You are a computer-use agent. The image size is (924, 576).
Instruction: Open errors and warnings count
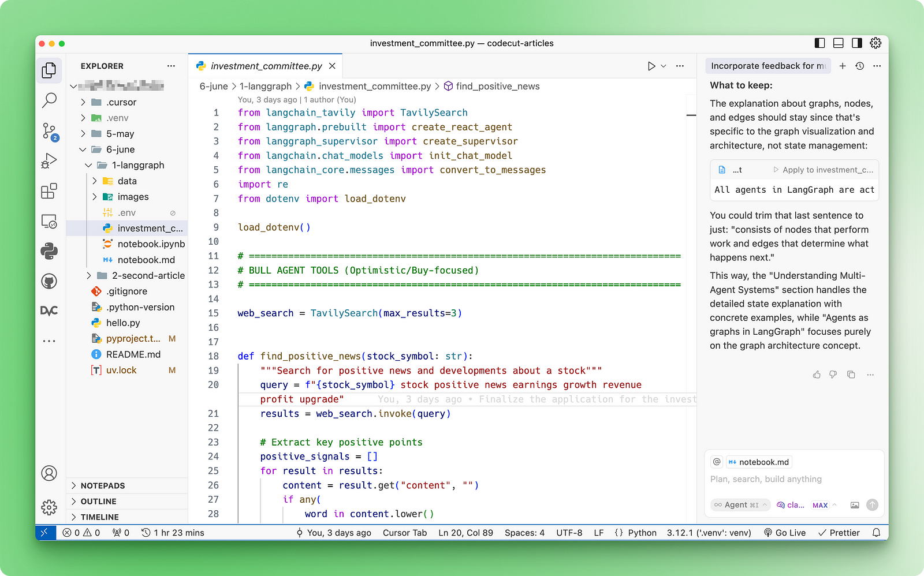click(x=81, y=533)
